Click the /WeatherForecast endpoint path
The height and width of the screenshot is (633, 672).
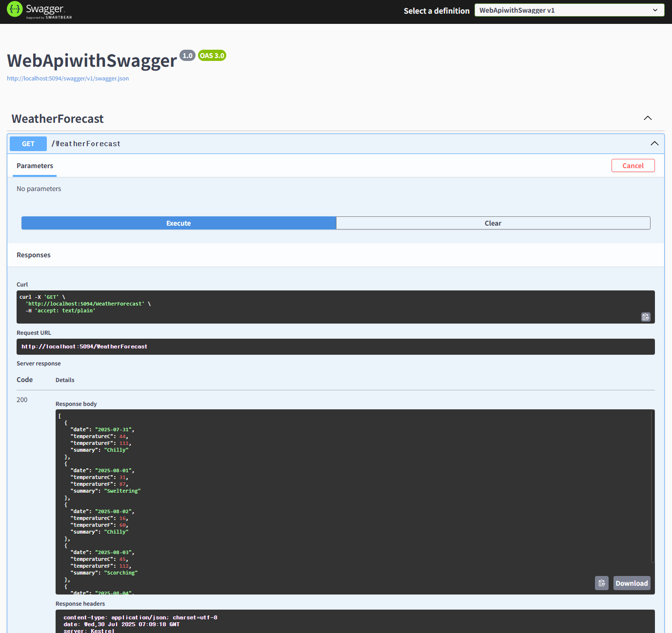[x=86, y=144]
